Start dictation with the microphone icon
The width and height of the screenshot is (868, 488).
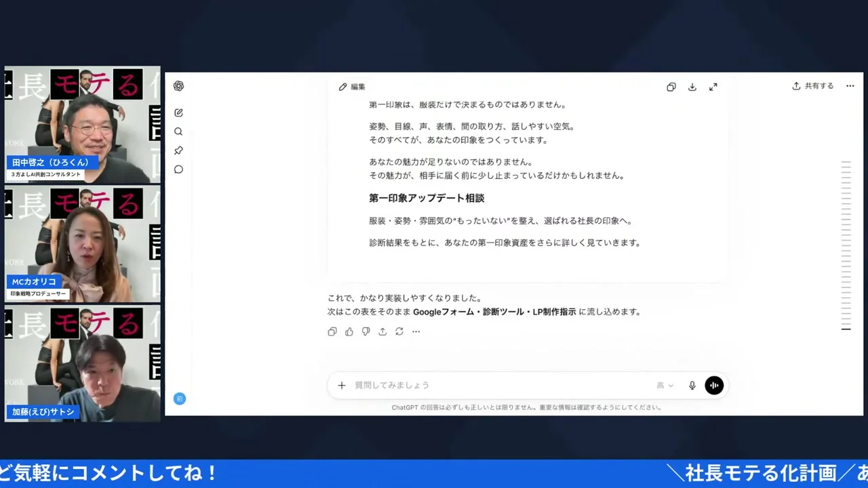[x=692, y=385]
